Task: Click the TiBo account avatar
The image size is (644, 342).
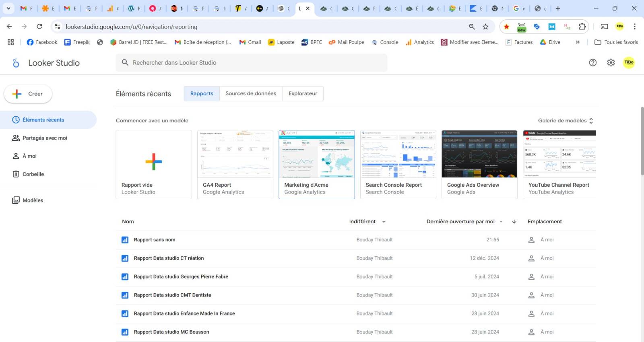Action: click(x=629, y=62)
